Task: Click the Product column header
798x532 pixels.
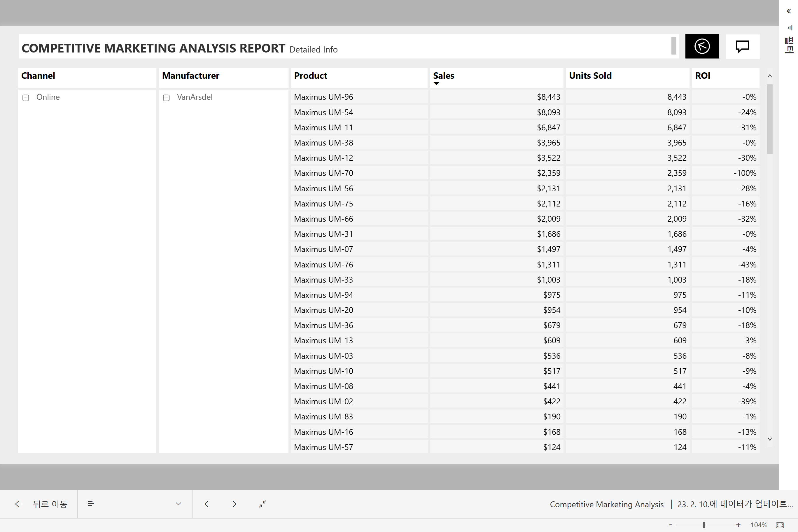Action: point(310,76)
